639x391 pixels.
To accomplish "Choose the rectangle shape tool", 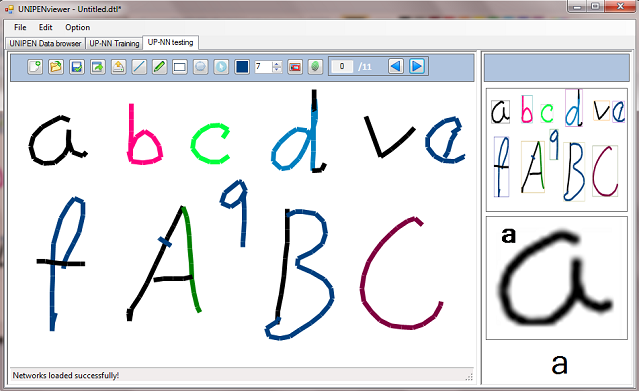I will (180, 66).
